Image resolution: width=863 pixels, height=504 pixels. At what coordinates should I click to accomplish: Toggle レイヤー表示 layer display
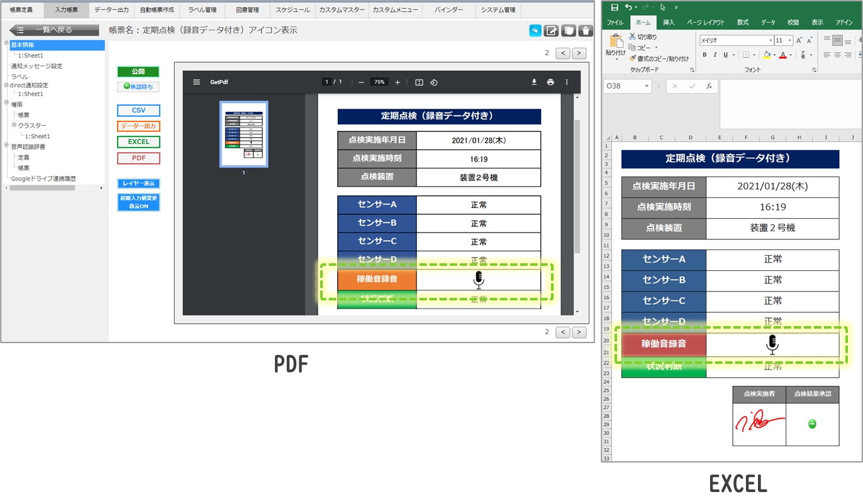pyautogui.click(x=138, y=184)
